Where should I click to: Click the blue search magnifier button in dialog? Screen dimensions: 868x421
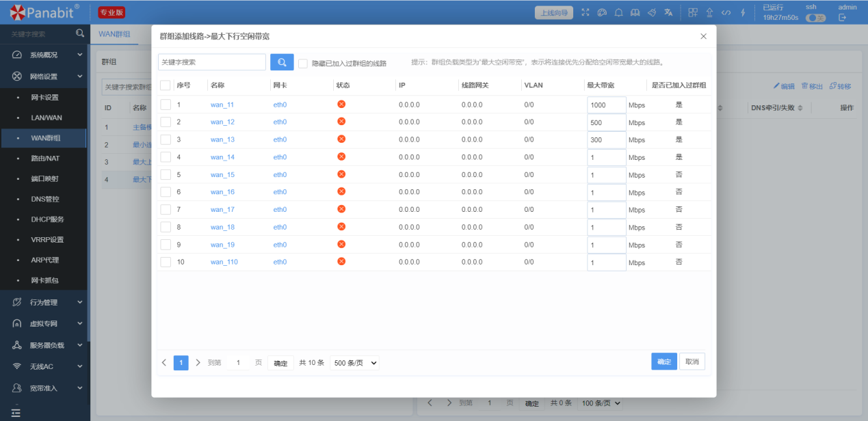[x=282, y=62]
